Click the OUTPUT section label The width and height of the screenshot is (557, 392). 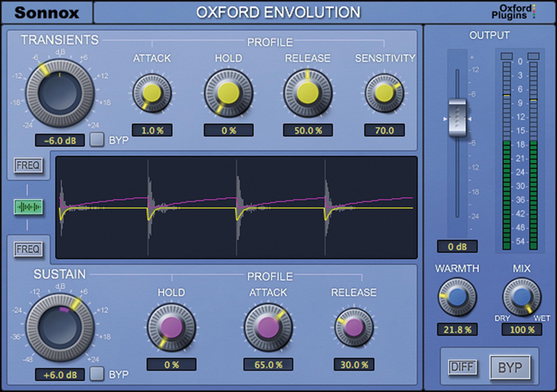tap(489, 35)
